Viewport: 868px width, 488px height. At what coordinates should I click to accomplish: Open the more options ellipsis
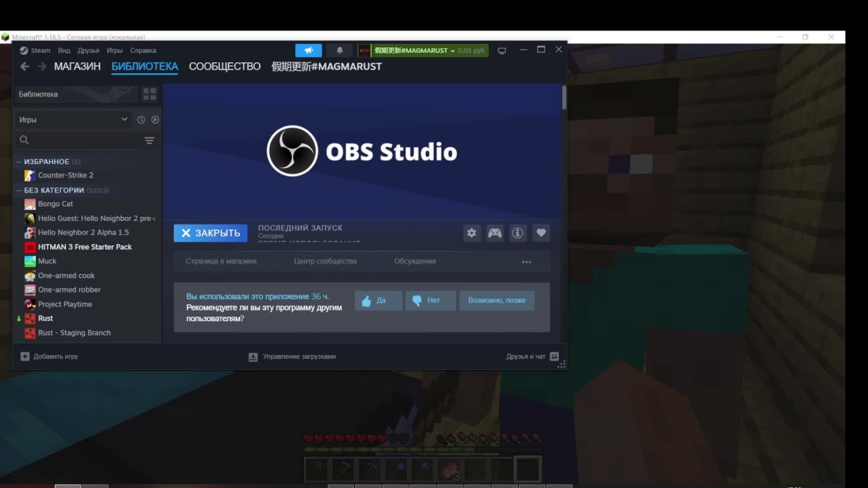[526, 262]
